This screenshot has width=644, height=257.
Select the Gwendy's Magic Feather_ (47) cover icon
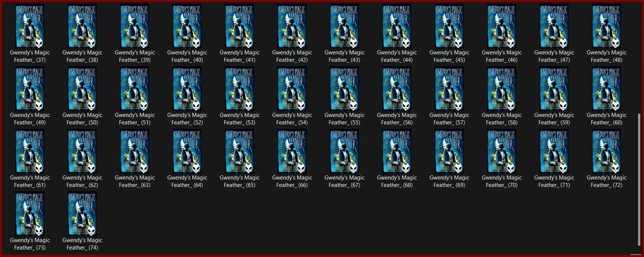coord(554,26)
